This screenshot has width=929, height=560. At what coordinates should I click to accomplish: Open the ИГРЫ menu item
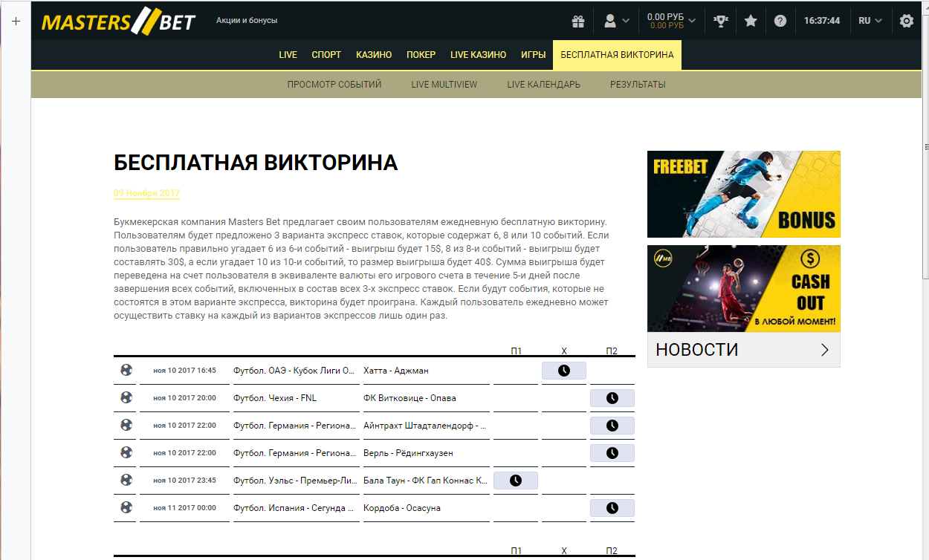[x=534, y=55]
